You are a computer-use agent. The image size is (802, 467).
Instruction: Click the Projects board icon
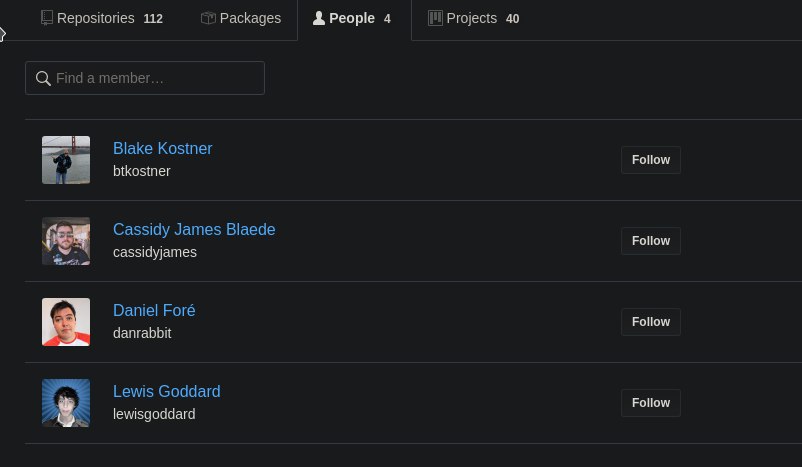coord(435,18)
